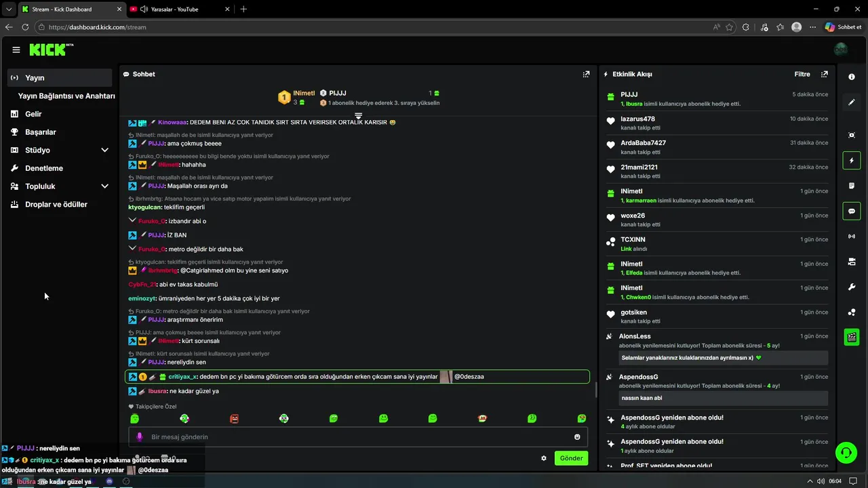Open lazarus478 follow event in activity feed
This screenshot has width=868, height=488.
717,123
